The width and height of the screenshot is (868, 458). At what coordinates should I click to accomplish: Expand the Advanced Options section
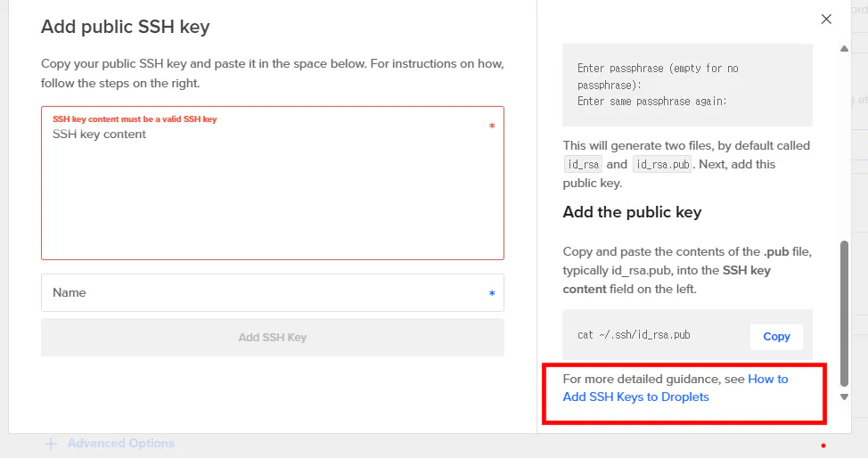[120, 443]
